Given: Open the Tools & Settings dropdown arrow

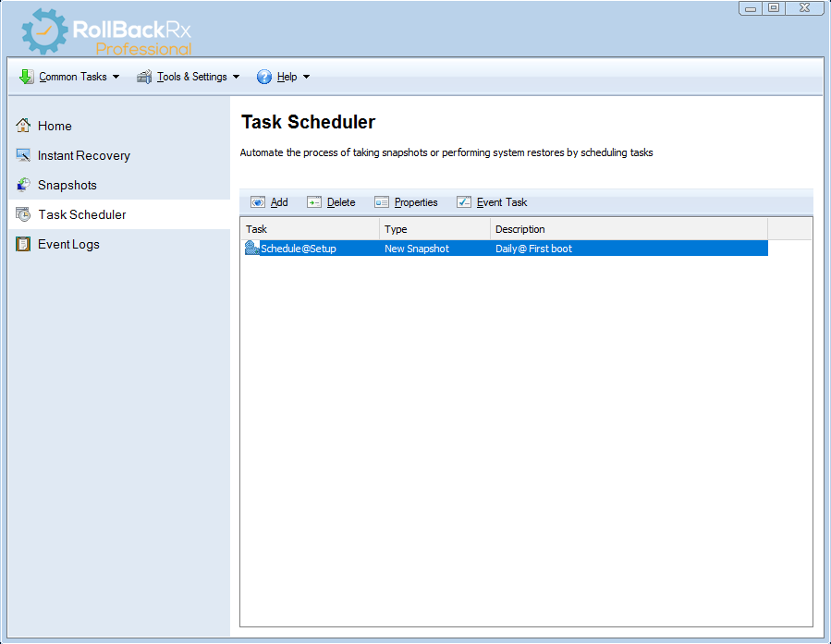Looking at the screenshot, I should [x=237, y=77].
